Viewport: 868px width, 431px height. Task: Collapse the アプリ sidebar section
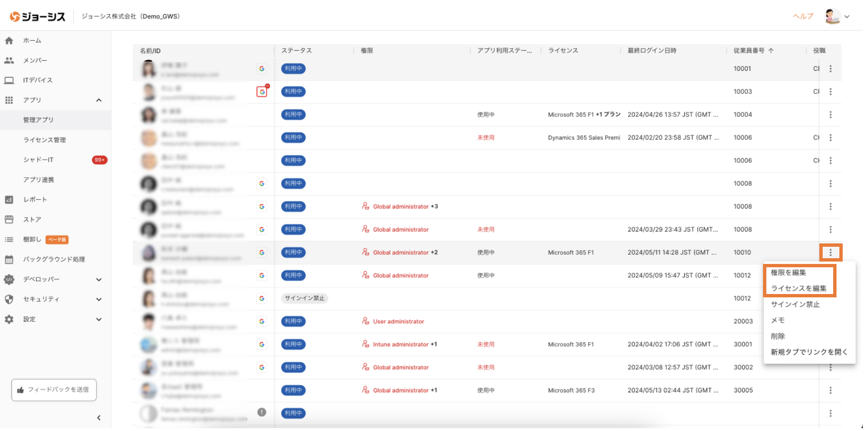tap(99, 100)
